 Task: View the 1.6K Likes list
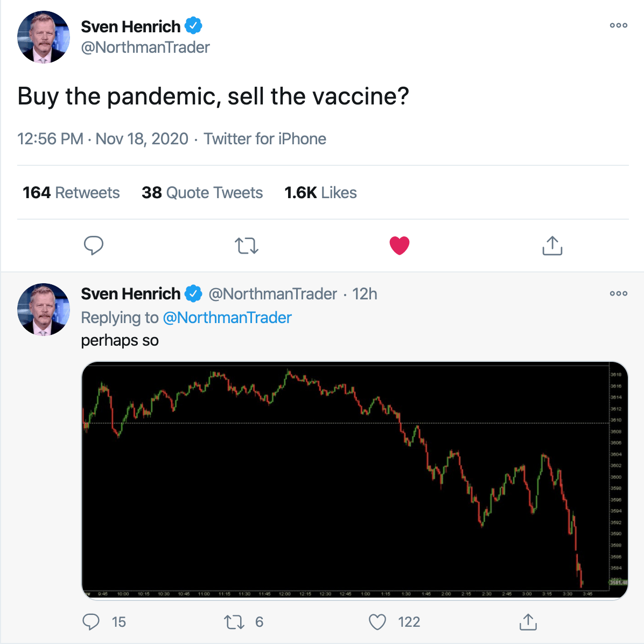320,193
